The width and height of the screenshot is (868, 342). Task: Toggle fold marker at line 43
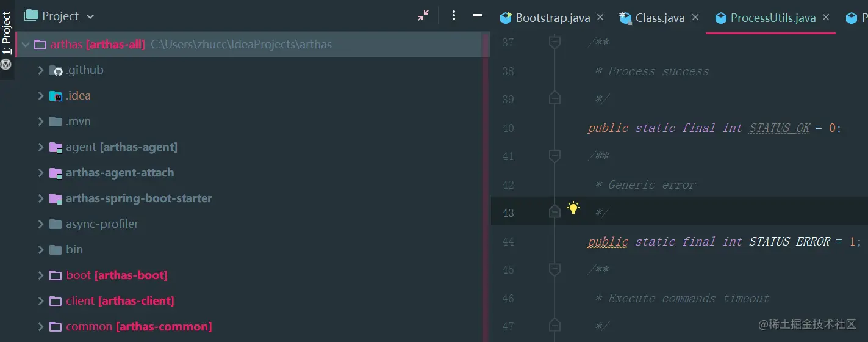[x=554, y=211]
